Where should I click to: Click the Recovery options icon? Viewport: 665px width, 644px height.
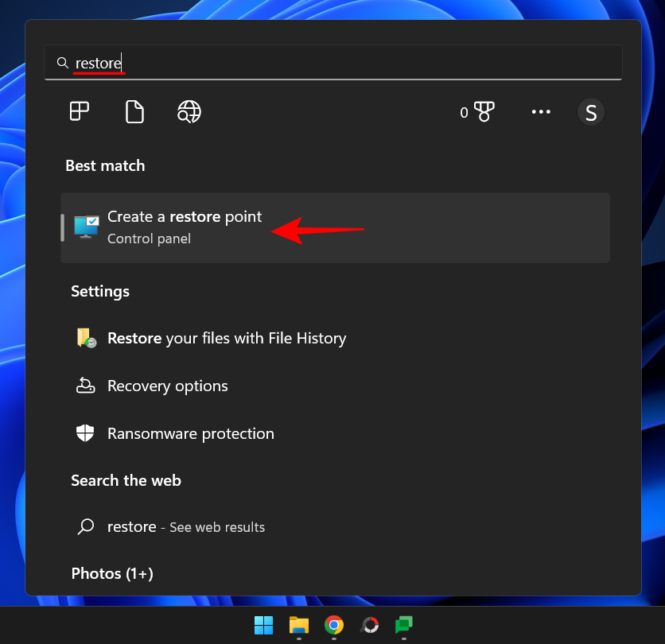coord(86,386)
